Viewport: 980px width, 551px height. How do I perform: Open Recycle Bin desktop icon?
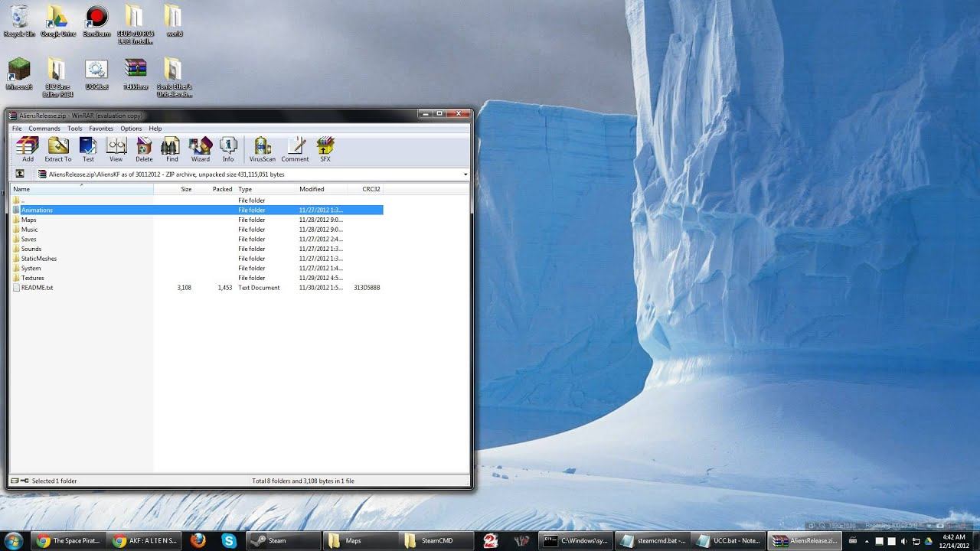[19, 21]
